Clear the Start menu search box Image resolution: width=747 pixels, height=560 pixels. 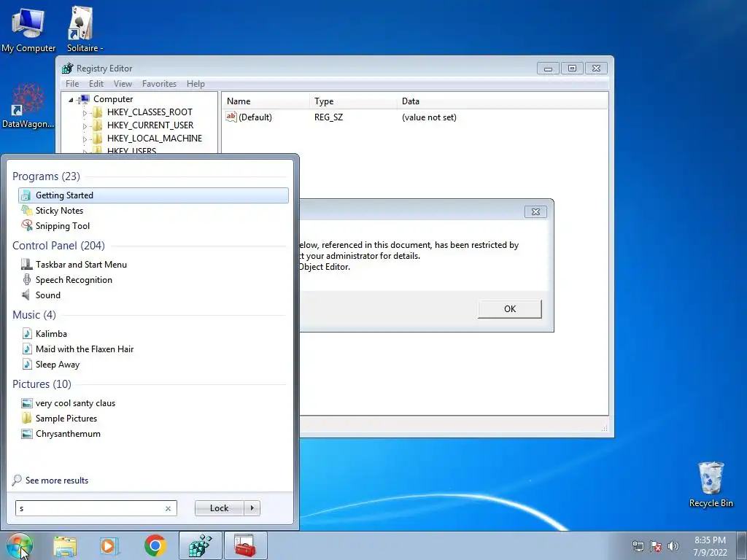point(168,508)
